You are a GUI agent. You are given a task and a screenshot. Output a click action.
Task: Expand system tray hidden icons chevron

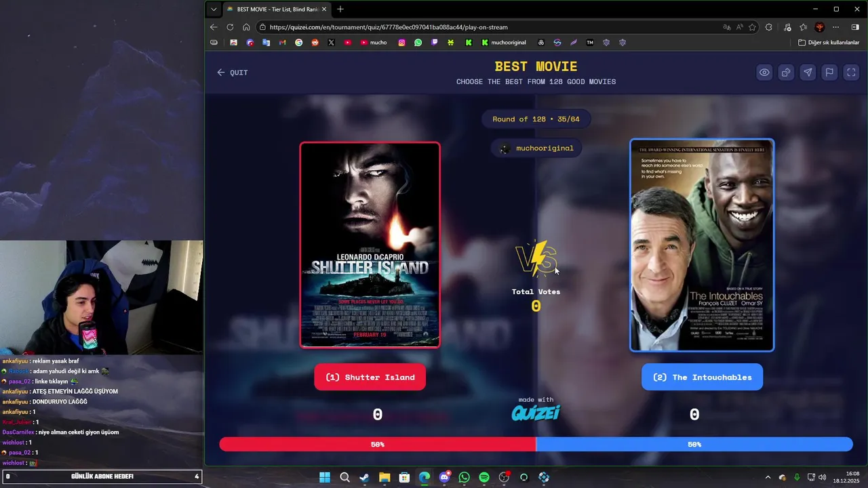768,477
